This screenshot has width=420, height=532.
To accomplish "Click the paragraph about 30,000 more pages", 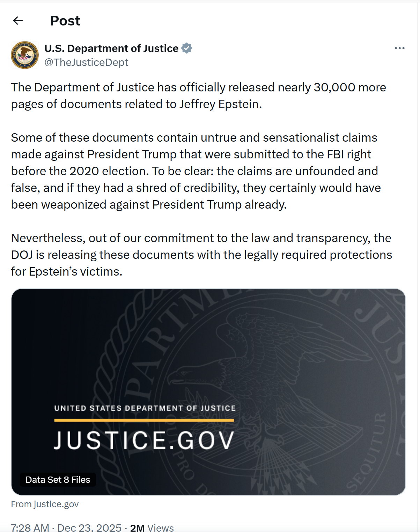I will click(x=198, y=96).
